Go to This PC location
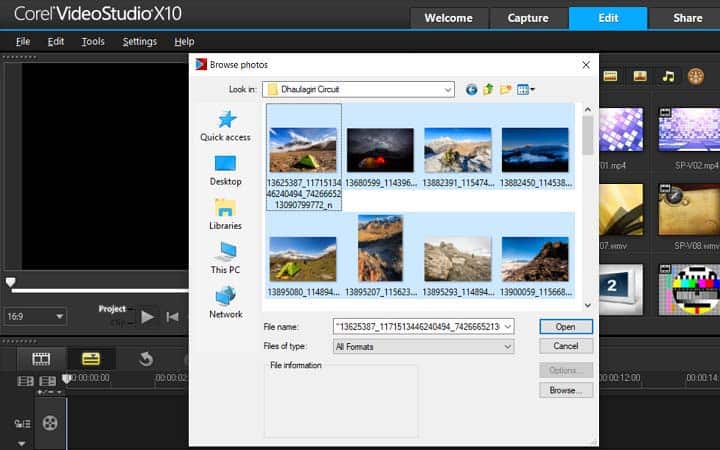Screen dimensions: 720x450 (225, 258)
